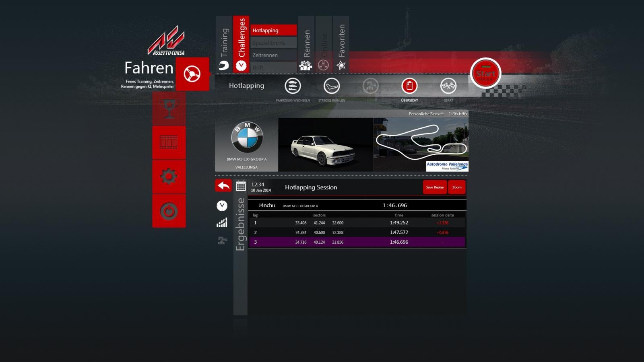Select Spezial Events in Challenges submenu
Image resolution: width=644 pixels, height=362 pixels.
[x=274, y=43]
